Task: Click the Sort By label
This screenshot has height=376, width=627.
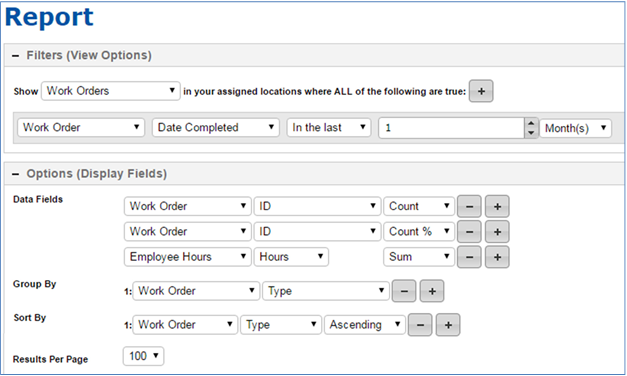Action: (30, 318)
